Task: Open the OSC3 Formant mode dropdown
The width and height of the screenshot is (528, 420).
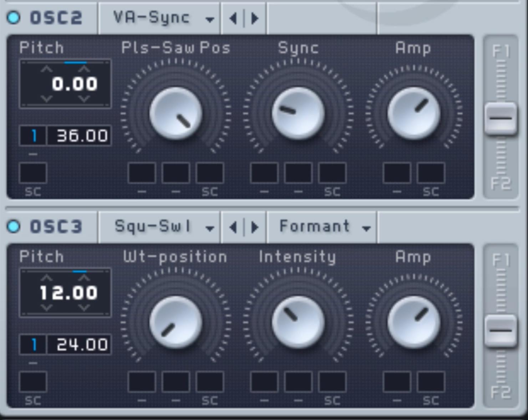Action: click(322, 226)
